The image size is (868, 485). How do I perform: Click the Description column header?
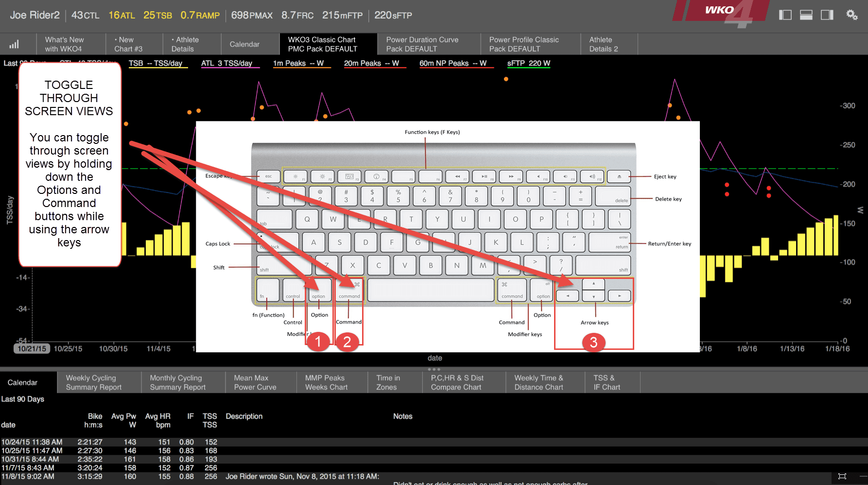coord(244,416)
